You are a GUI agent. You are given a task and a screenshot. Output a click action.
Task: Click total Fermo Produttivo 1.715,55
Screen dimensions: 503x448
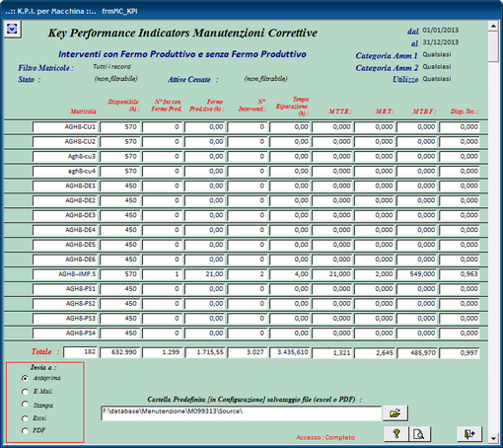click(x=205, y=352)
